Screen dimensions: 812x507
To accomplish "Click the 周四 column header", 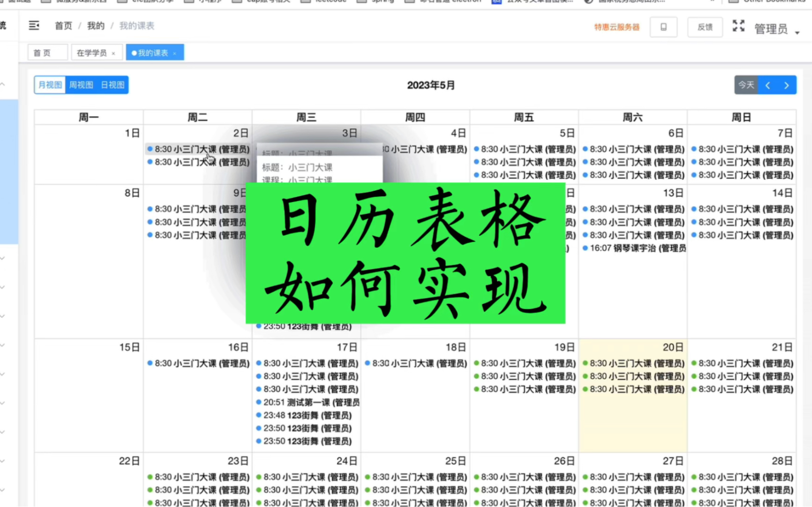I will [415, 117].
